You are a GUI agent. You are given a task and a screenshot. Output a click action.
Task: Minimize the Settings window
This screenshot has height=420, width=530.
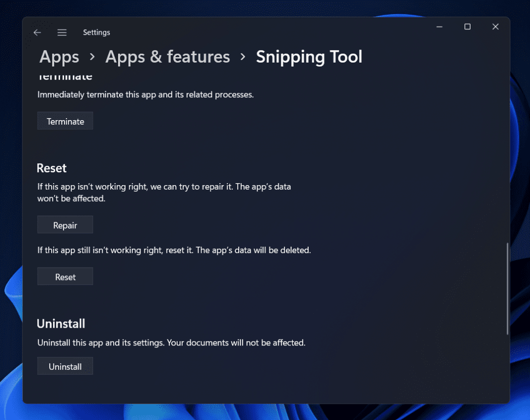tap(439, 26)
